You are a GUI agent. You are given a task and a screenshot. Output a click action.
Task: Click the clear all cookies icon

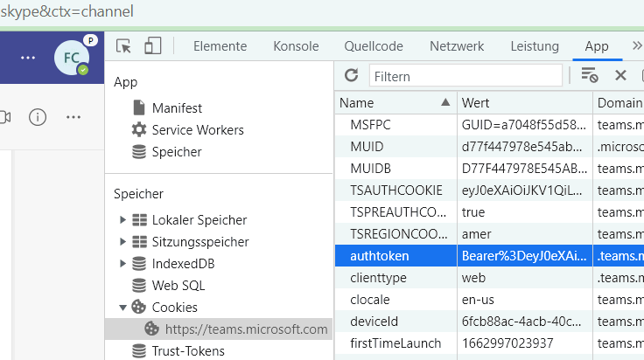590,75
